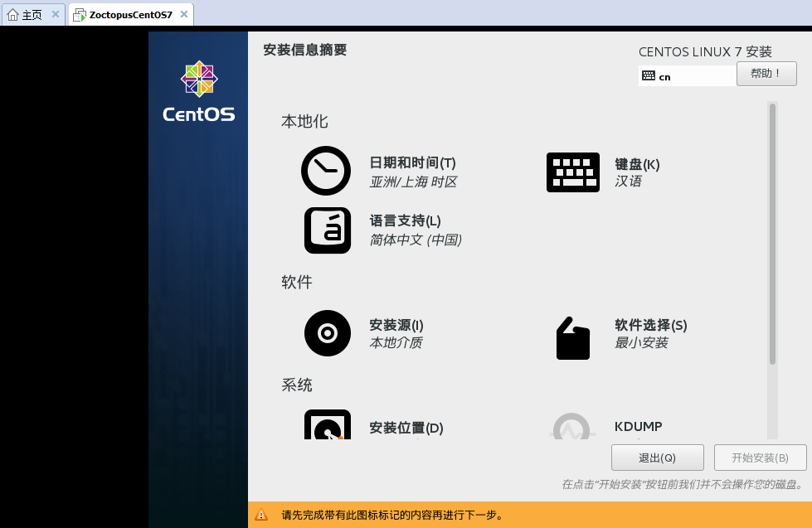Click the 本地介质 status text

[x=396, y=342]
